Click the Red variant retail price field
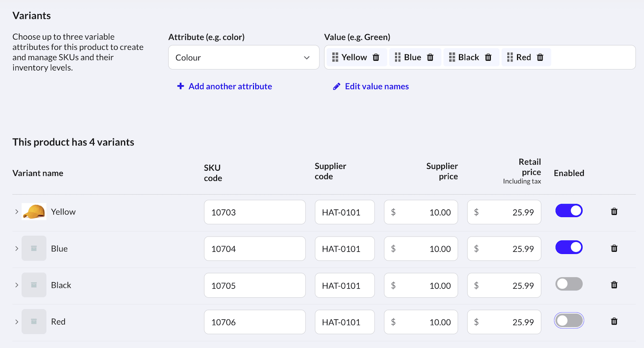This screenshot has width=644, height=348. [504, 322]
